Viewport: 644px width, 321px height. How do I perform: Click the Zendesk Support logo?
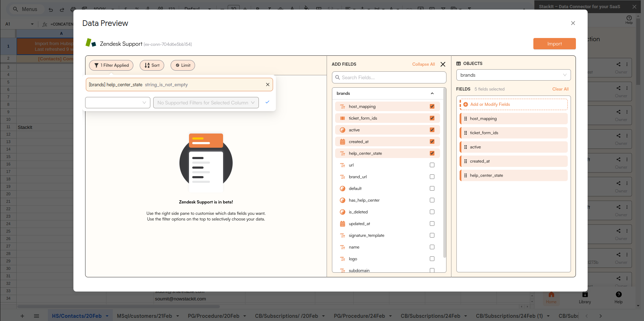(91, 43)
